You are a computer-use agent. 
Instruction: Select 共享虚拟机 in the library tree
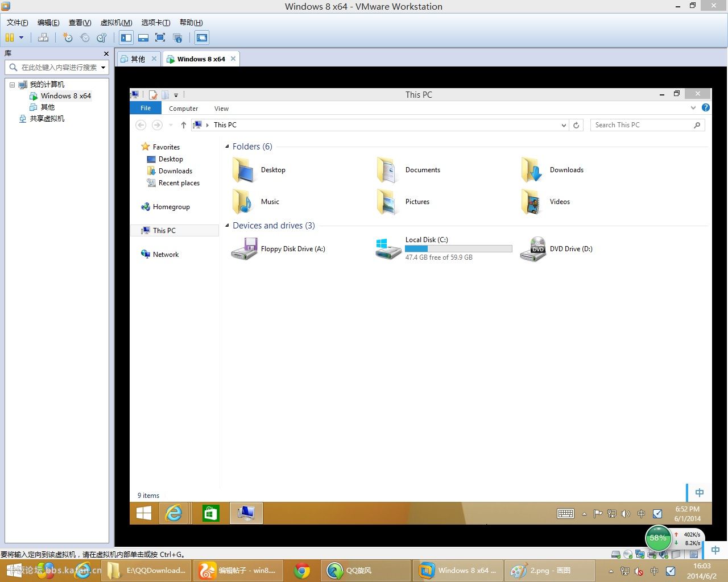pos(47,119)
